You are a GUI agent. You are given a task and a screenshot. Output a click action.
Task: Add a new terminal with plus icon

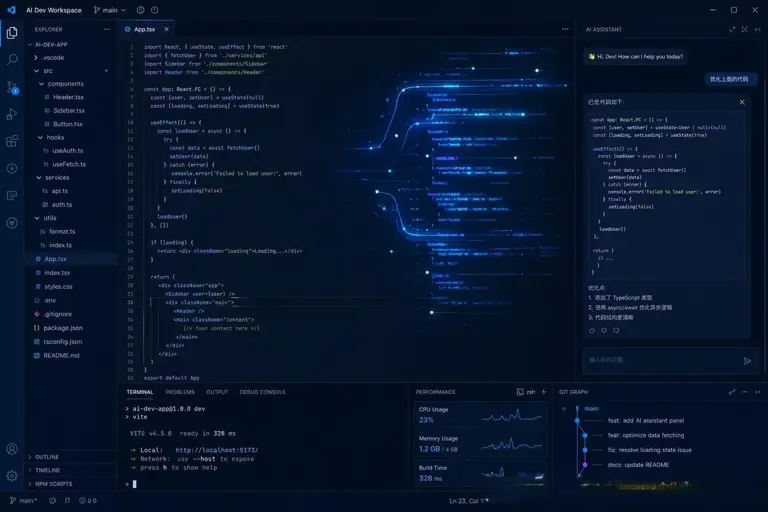click(x=544, y=392)
